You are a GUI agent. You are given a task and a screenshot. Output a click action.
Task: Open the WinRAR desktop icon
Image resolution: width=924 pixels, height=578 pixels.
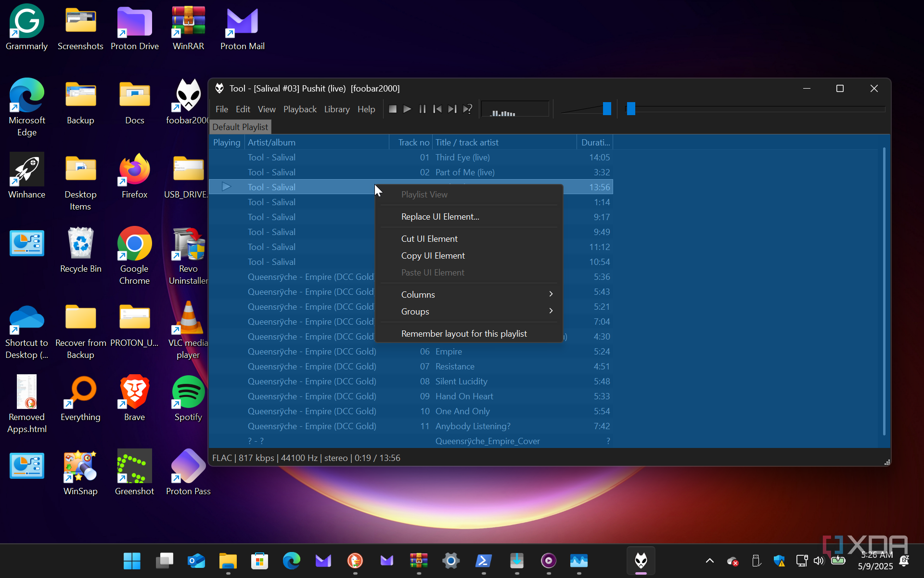pyautogui.click(x=188, y=27)
